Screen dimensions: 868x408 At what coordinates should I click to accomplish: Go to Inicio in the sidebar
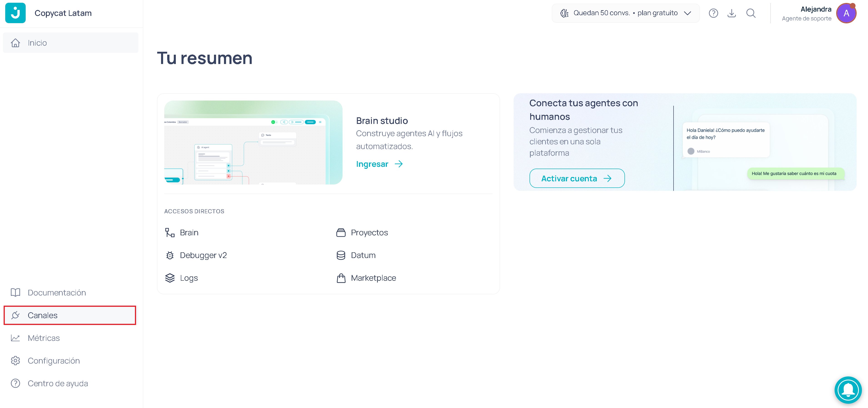[70, 43]
